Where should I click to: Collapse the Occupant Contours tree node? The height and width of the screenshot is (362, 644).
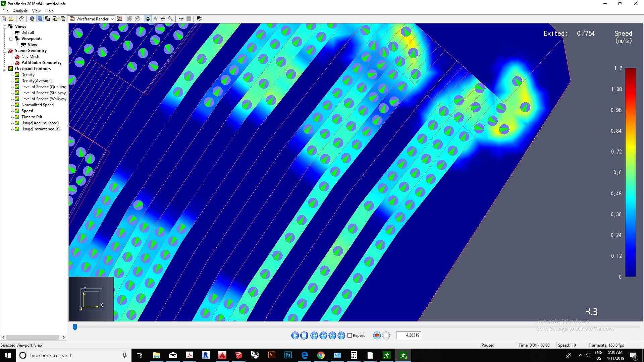coord(5,69)
